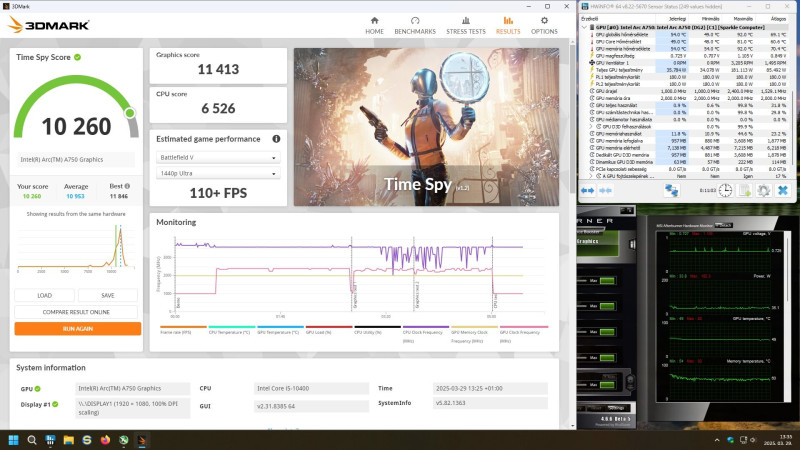Click the GPU verified check icon

(37, 389)
